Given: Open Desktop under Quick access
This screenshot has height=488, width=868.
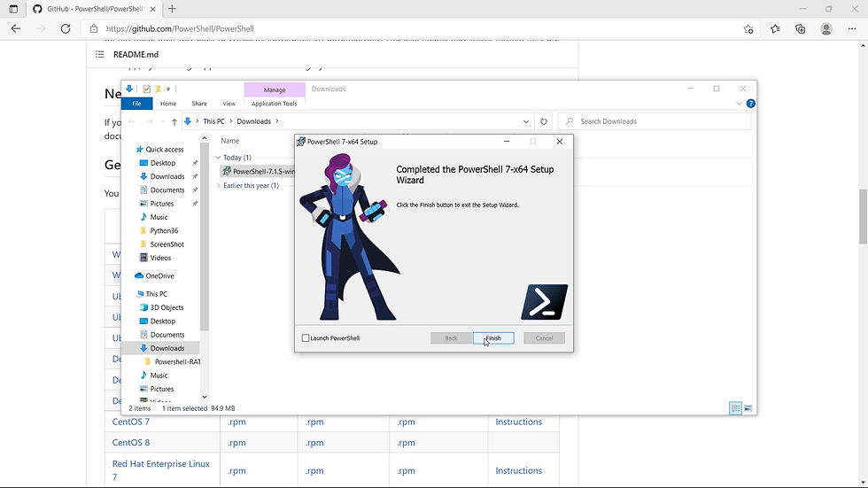Looking at the screenshot, I should click(163, 163).
